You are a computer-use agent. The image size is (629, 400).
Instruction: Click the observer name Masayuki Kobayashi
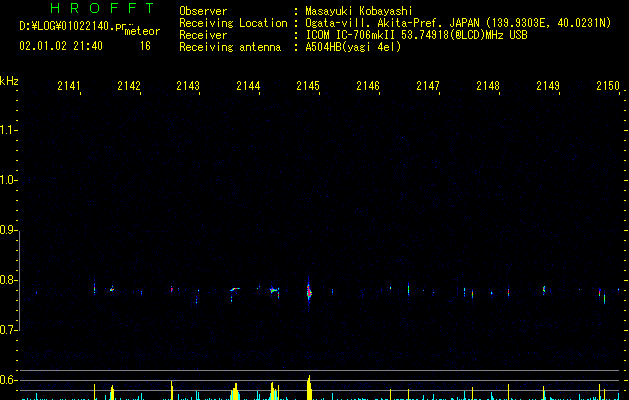(x=359, y=11)
